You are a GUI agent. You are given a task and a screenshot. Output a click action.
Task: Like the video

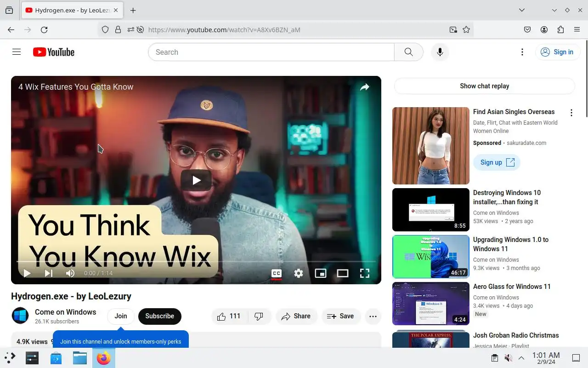point(230,316)
